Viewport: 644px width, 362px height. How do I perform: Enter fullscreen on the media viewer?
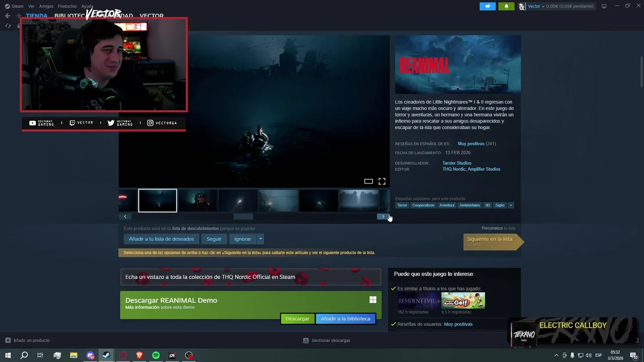[x=382, y=182]
